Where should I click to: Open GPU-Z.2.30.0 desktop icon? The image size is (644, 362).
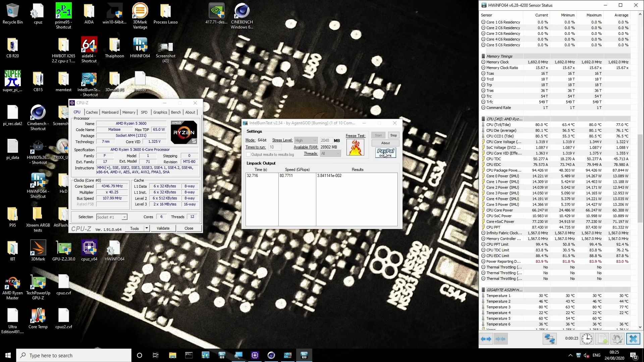coord(63,251)
